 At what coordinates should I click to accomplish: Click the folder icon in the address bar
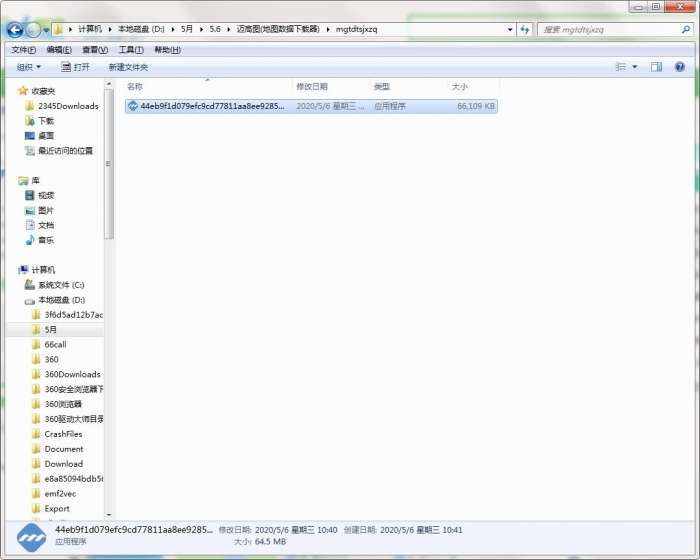pos(58,29)
